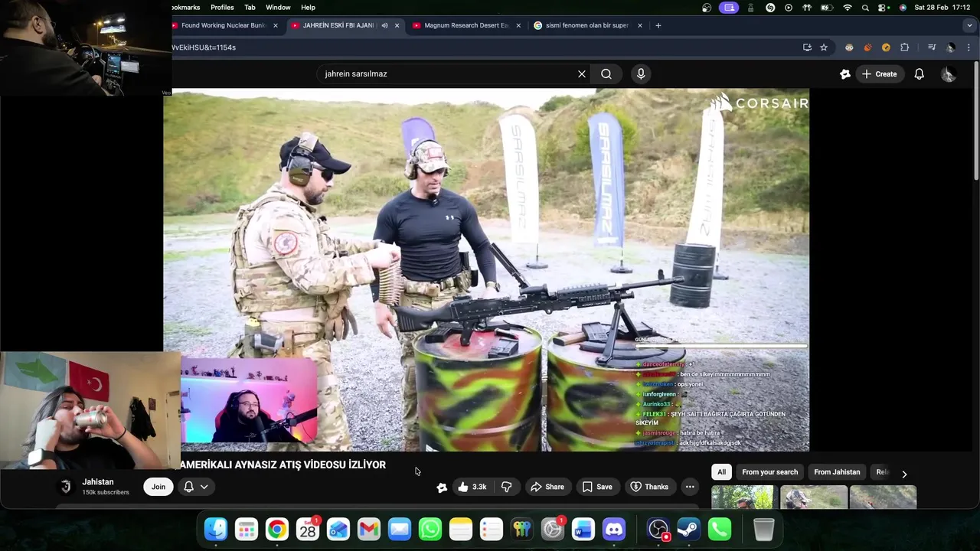Image resolution: width=980 pixels, height=551 pixels.
Task: Open System Settings from the Dock
Action: (553, 530)
